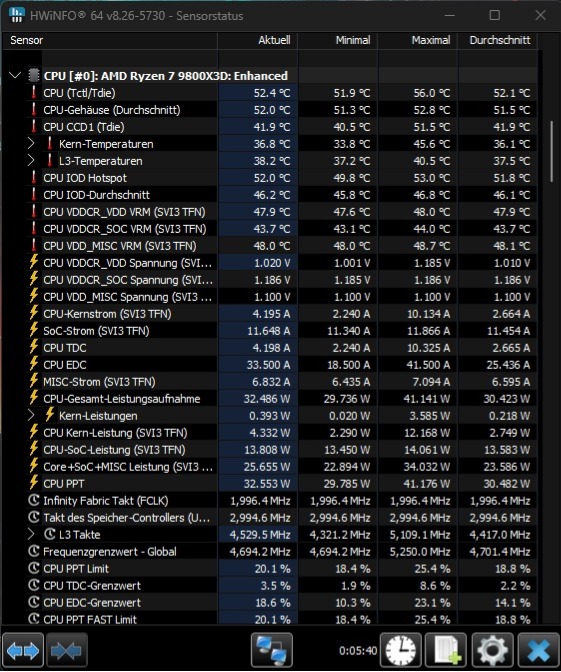Select CPU VDDCR_VDD Spannung row
The width and height of the screenshot is (561, 672).
281,263
